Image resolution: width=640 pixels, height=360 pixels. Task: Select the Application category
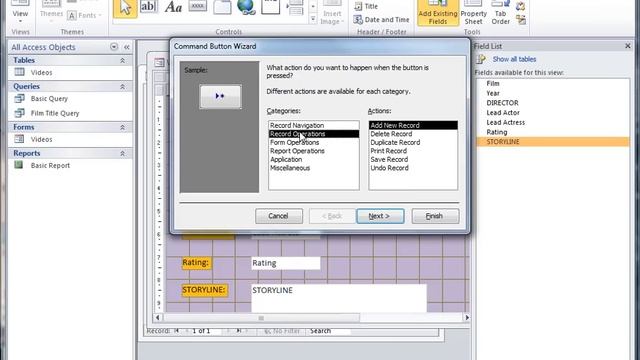pos(313,160)
